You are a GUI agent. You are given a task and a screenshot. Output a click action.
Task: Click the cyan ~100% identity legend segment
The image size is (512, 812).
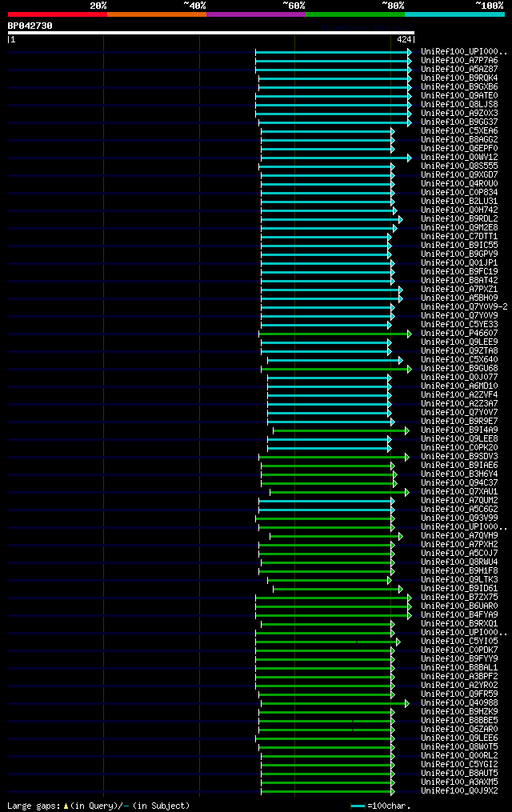[x=454, y=14]
